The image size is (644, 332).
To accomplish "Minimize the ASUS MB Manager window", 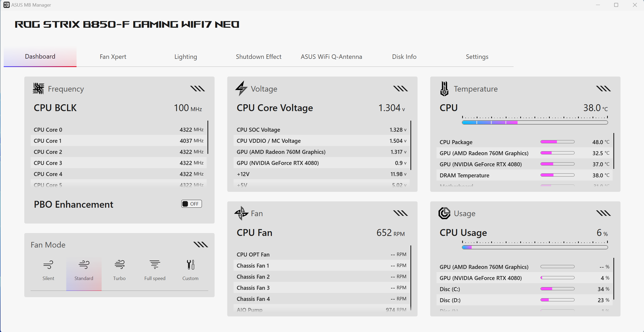I will [598, 5].
